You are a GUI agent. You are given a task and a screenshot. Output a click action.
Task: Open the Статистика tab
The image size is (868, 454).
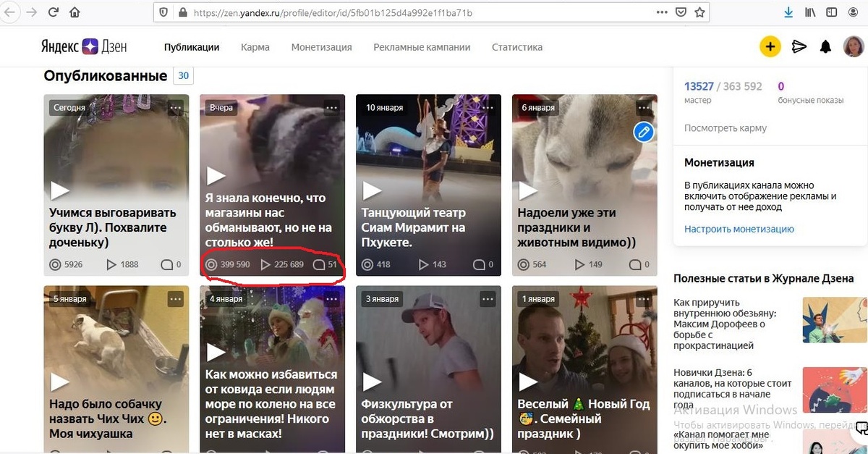coord(517,47)
